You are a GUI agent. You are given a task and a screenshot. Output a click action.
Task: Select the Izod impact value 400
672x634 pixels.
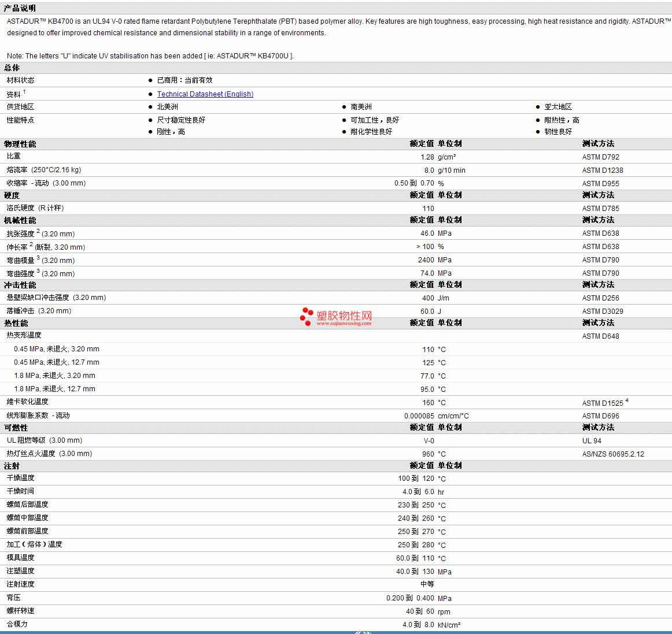428,298
